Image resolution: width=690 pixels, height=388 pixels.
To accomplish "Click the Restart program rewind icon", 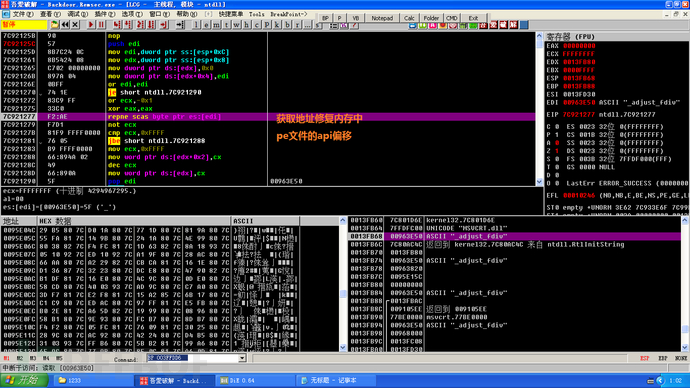I will click(x=65, y=25).
